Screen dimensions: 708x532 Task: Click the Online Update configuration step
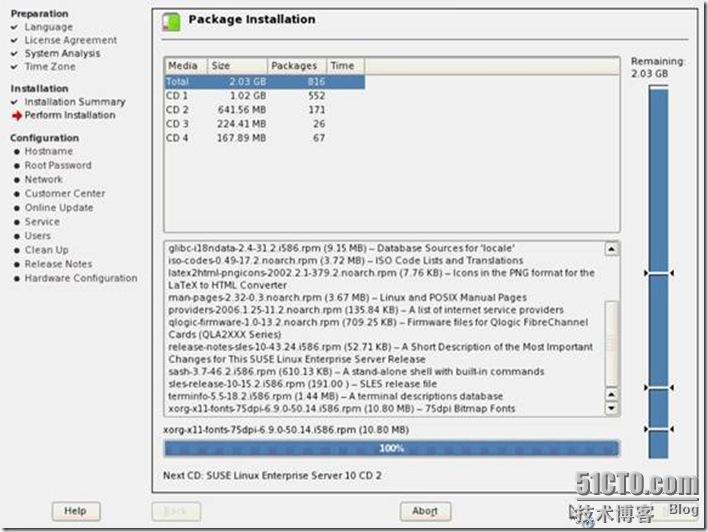click(x=59, y=208)
